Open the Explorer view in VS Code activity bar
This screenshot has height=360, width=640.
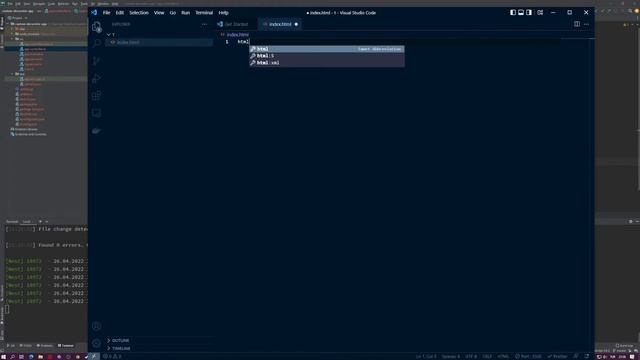pos(96,27)
